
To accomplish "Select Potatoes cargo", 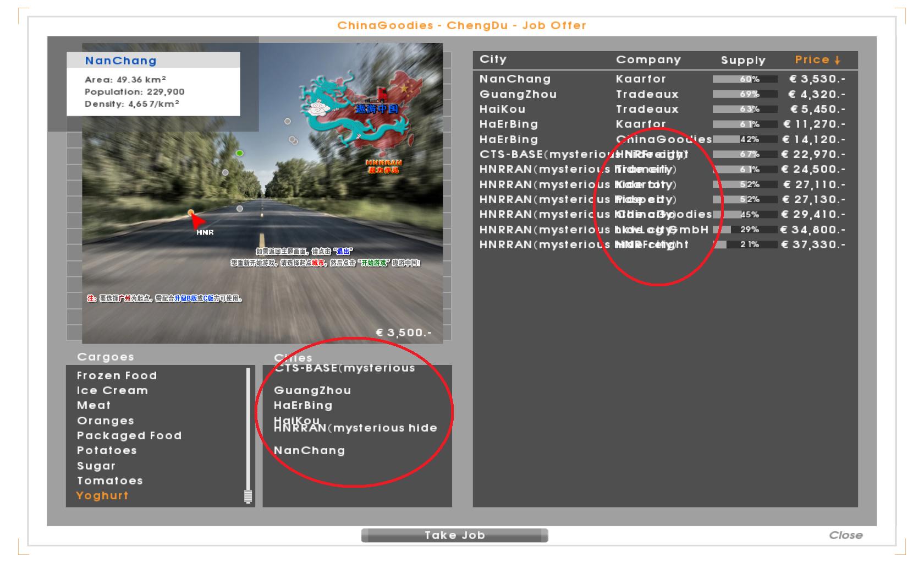I will (x=107, y=450).
